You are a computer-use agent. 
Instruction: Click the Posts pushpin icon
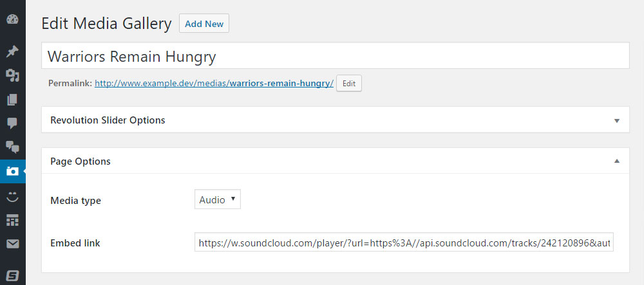pos(12,51)
